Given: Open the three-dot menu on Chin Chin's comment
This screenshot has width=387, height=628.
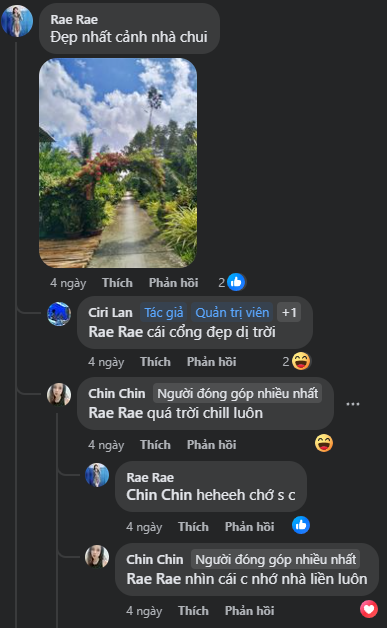Looking at the screenshot, I should tap(353, 404).
